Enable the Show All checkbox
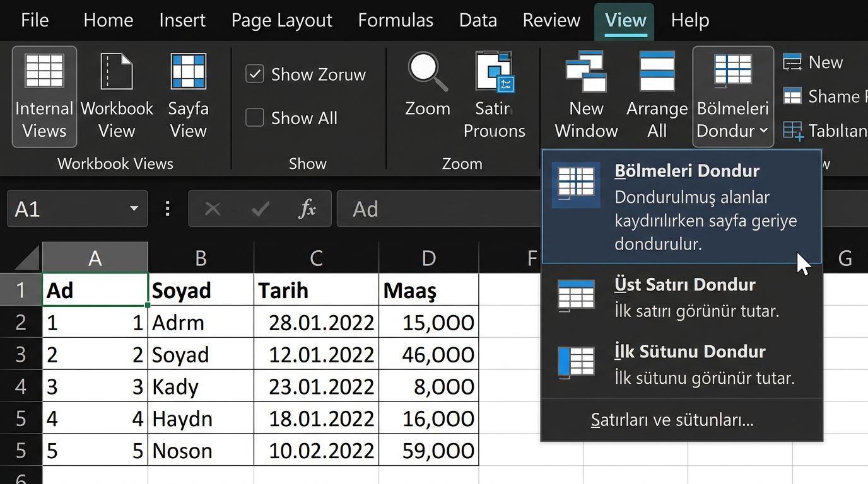Viewport: 868px width, 484px height. coord(255,118)
